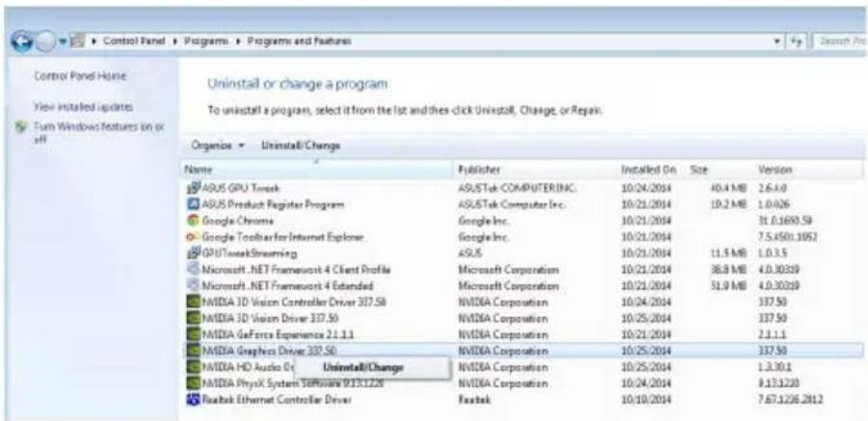The image size is (868, 421).
Task: Click the 40.4 MB size cell
Action: 729,188
